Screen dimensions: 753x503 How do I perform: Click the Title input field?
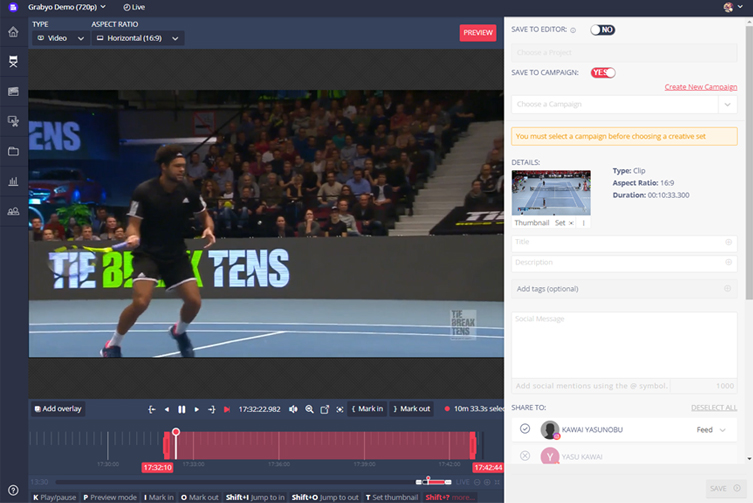coord(624,243)
